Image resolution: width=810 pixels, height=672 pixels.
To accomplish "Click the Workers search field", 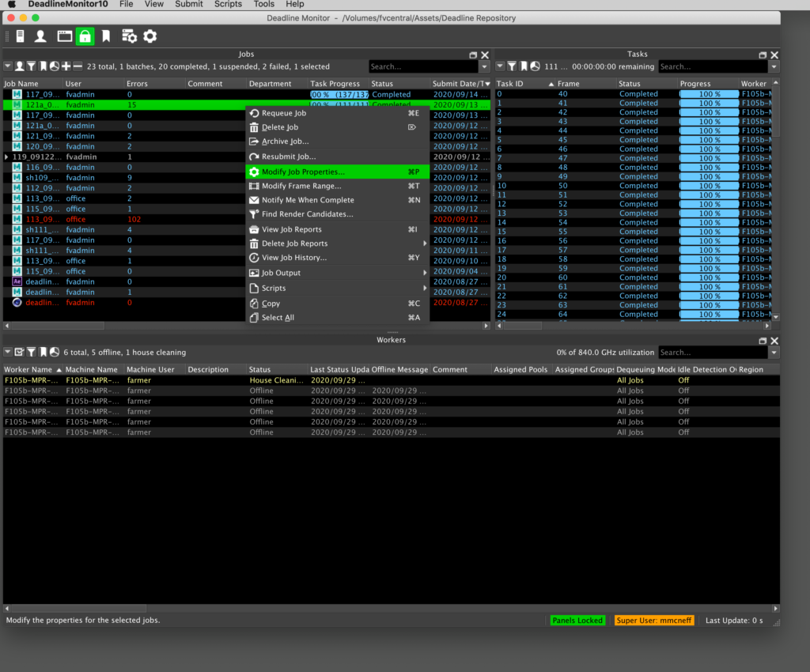I will (713, 353).
